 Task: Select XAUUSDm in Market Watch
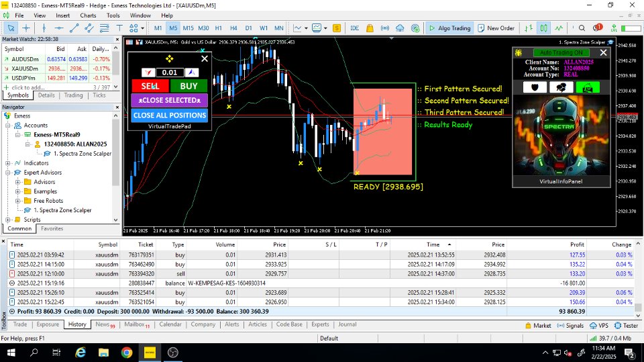57,69
